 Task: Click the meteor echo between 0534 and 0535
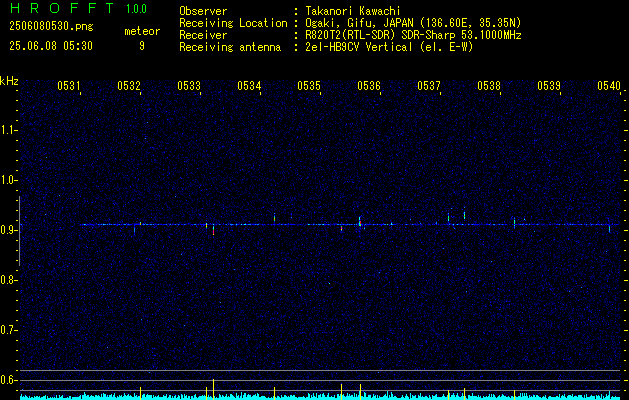[274, 217]
